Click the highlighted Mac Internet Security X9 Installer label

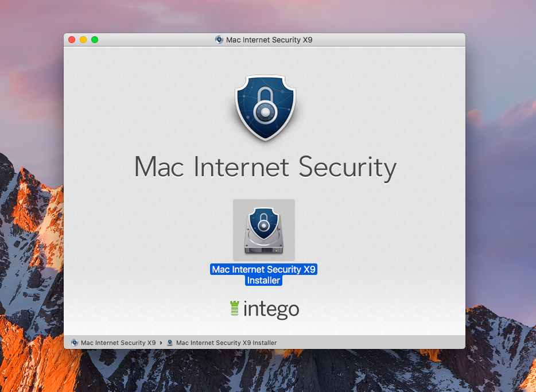click(x=263, y=275)
